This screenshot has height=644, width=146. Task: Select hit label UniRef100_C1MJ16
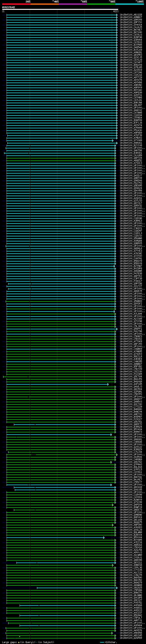click(x=131, y=75)
